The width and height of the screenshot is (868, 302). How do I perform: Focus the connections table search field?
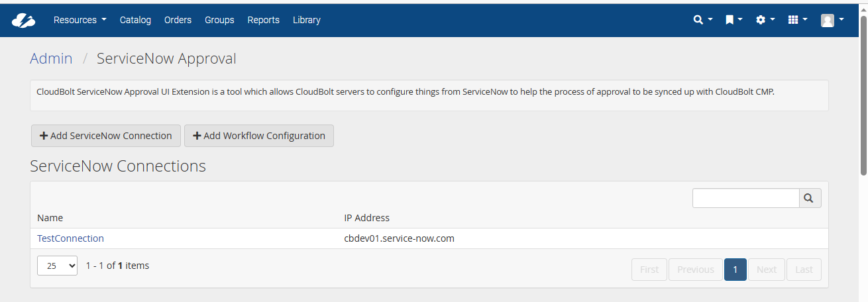745,198
